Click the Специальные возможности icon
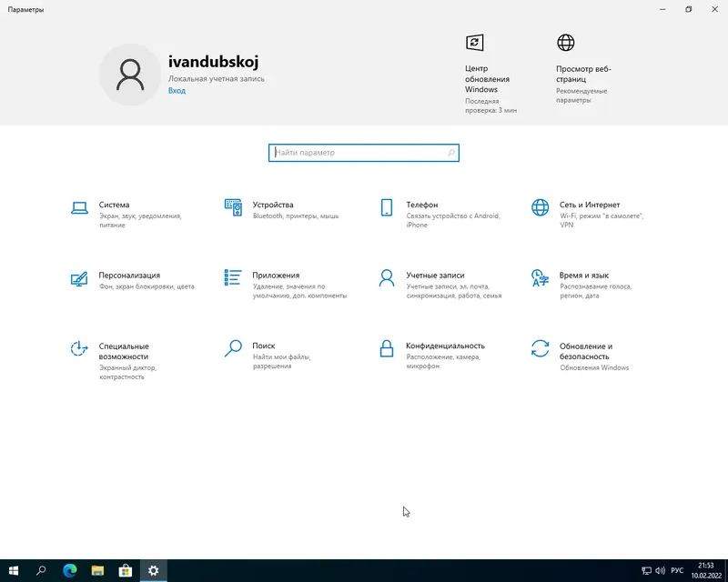 point(79,348)
